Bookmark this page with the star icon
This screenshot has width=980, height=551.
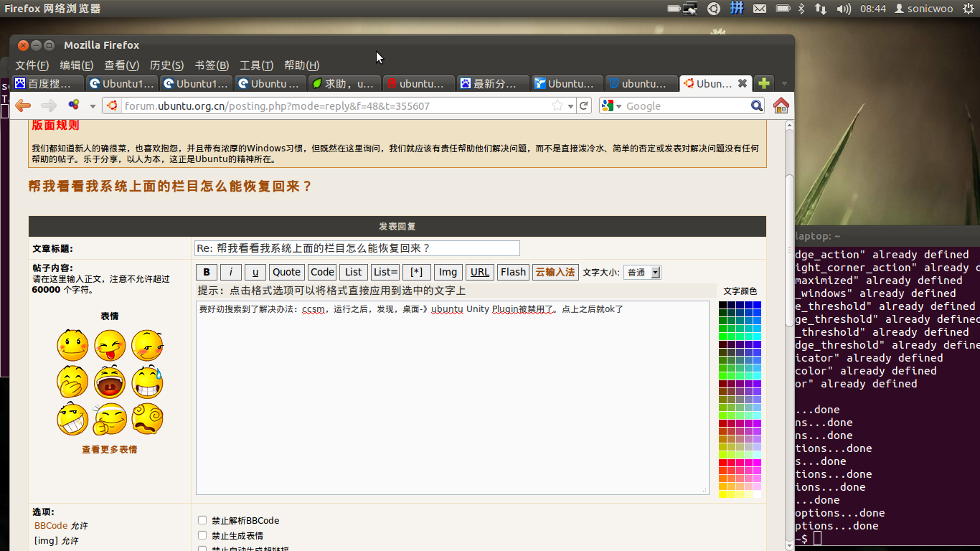pos(557,105)
